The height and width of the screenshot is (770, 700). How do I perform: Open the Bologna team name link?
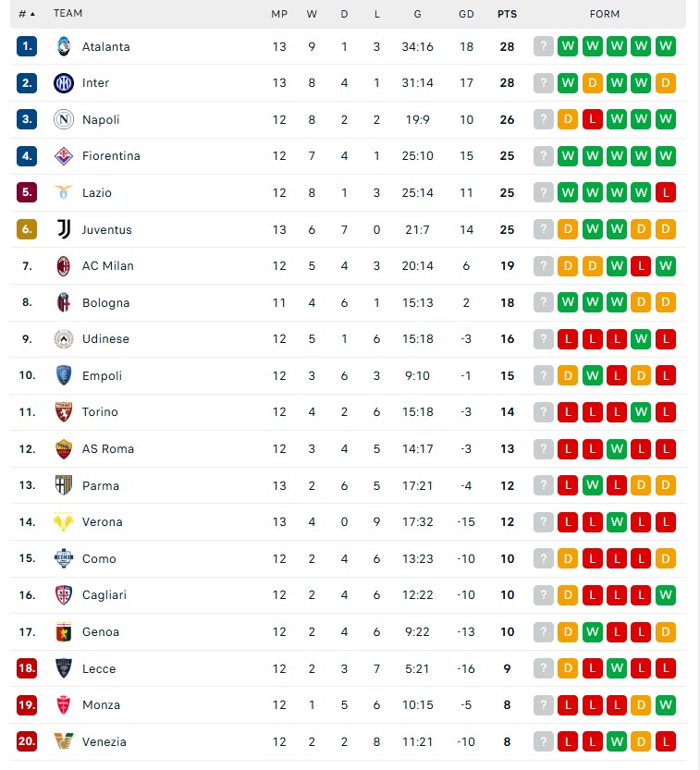[x=105, y=302]
